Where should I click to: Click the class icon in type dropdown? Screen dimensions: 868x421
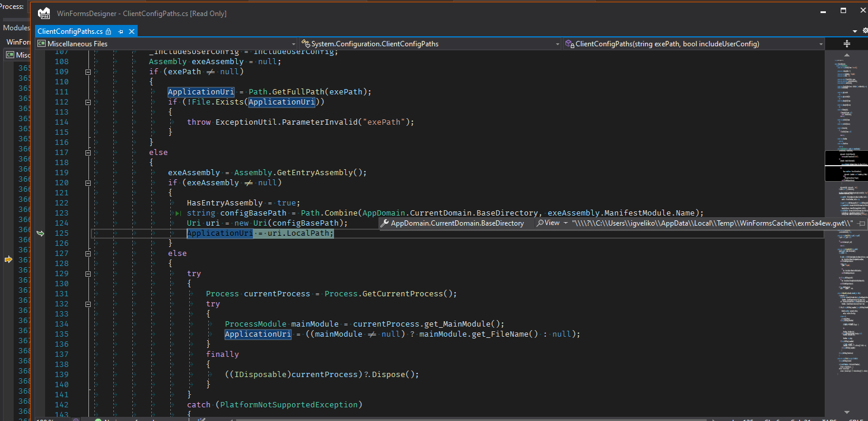click(306, 43)
